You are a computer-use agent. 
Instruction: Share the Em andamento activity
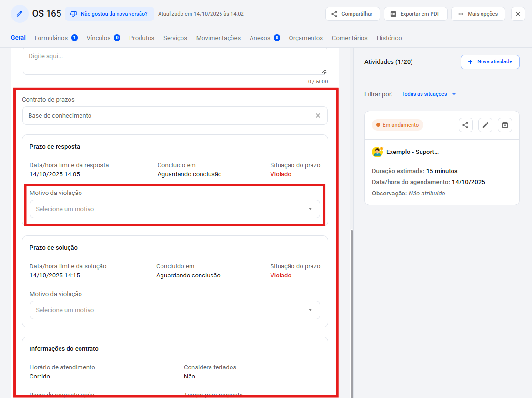[465, 125]
